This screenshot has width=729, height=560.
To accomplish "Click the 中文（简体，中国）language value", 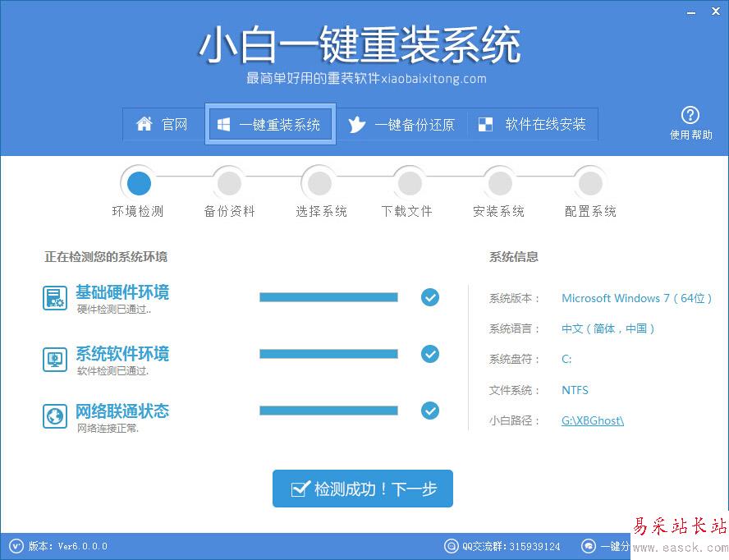I will [x=608, y=328].
